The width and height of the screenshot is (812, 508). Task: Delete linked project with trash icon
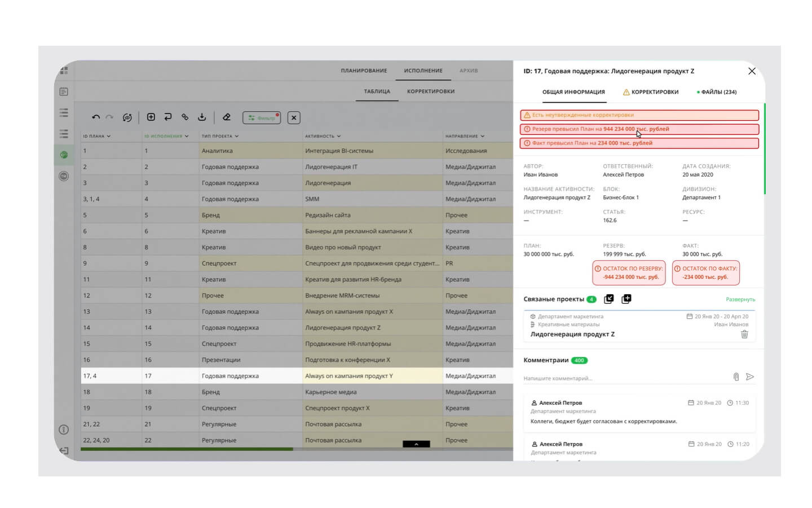coord(744,334)
